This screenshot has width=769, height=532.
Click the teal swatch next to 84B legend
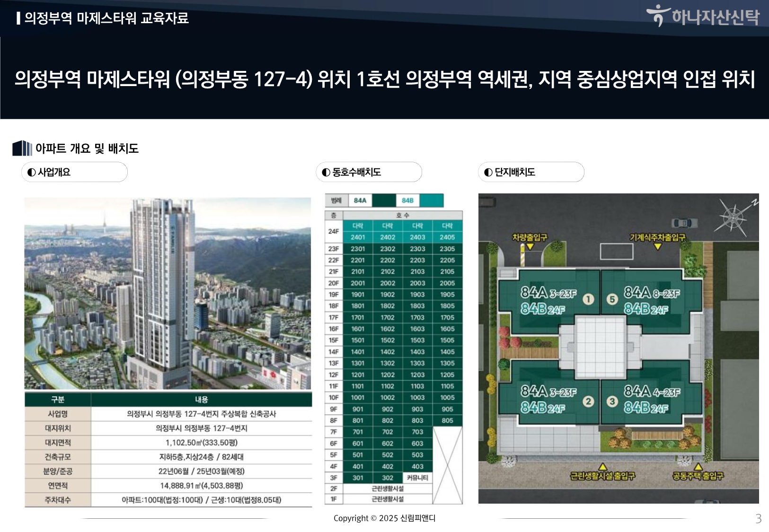coord(432,201)
